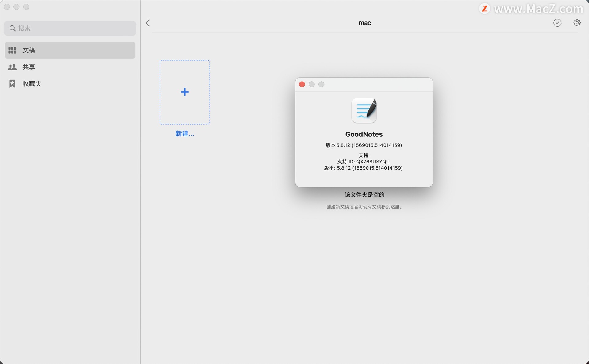
Task: Click the back navigation arrow icon
Action: [148, 23]
